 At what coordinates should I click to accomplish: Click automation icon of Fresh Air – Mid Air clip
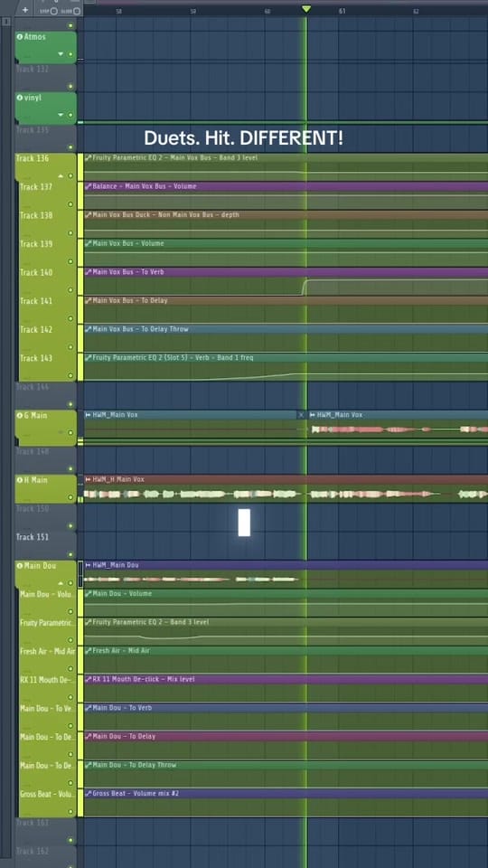click(88, 651)
